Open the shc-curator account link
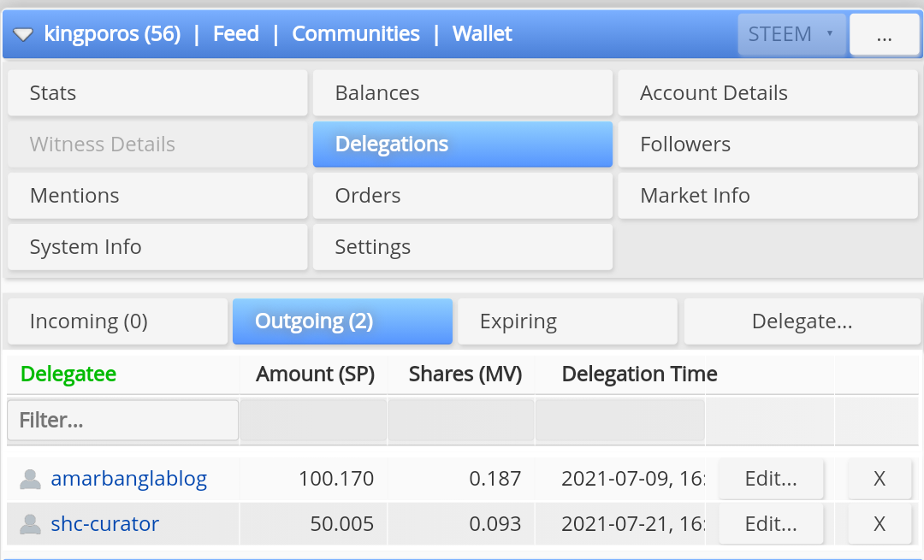This screenshot has height=560, width=924. (x=105, y=523)
